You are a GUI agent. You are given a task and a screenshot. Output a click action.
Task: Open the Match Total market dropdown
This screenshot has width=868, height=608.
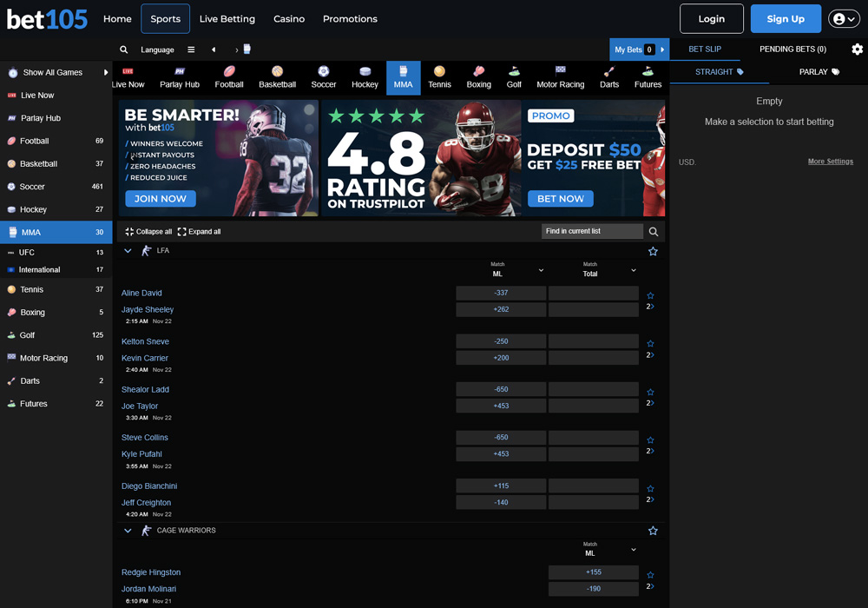pos(633,270)
